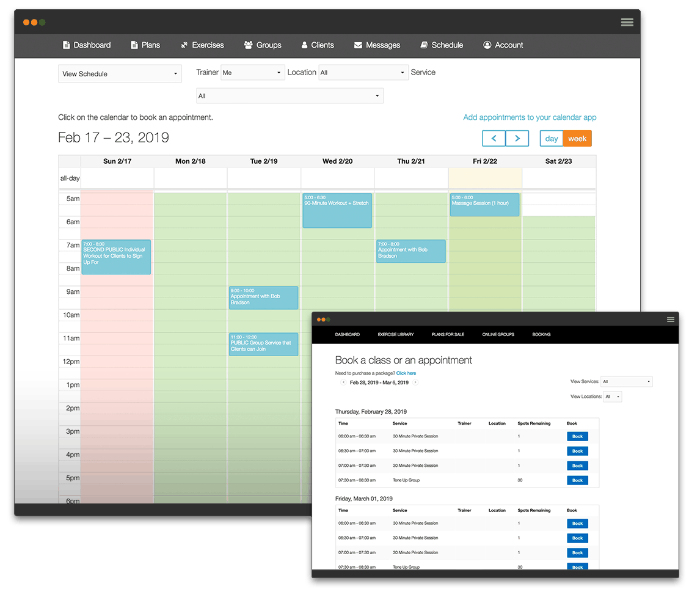The width and height of the screenshot is (700, 600).
Task: Open the Trainer dropdown showing Me
Action: pyautogui.click(x=253, y=72)
